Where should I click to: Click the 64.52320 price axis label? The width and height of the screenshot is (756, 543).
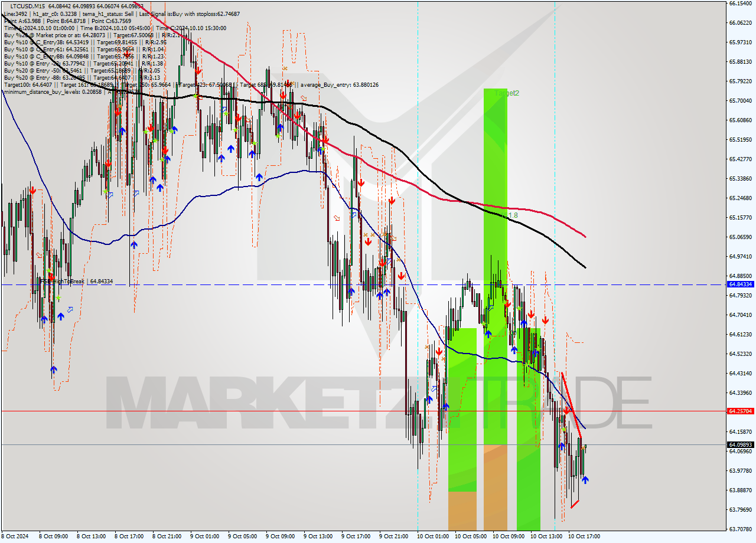pos(741,354)
